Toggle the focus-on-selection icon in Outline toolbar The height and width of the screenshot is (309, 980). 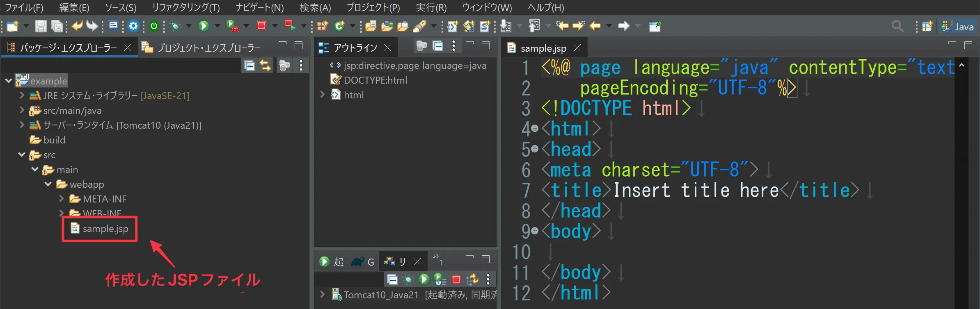(421, 46)
